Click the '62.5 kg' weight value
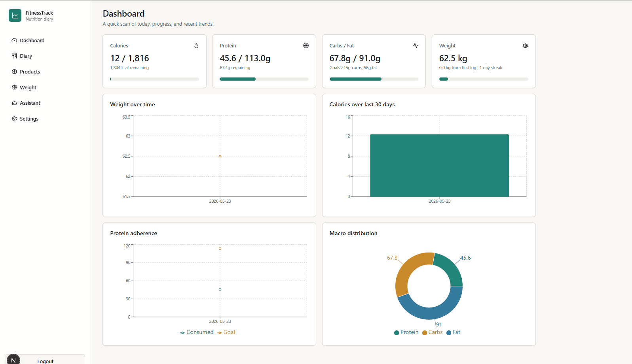 pos(453,58)
